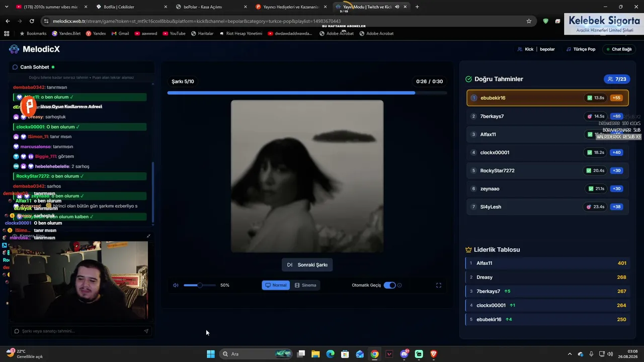Open the Gmail bookmark

click(x=120, y=33)
